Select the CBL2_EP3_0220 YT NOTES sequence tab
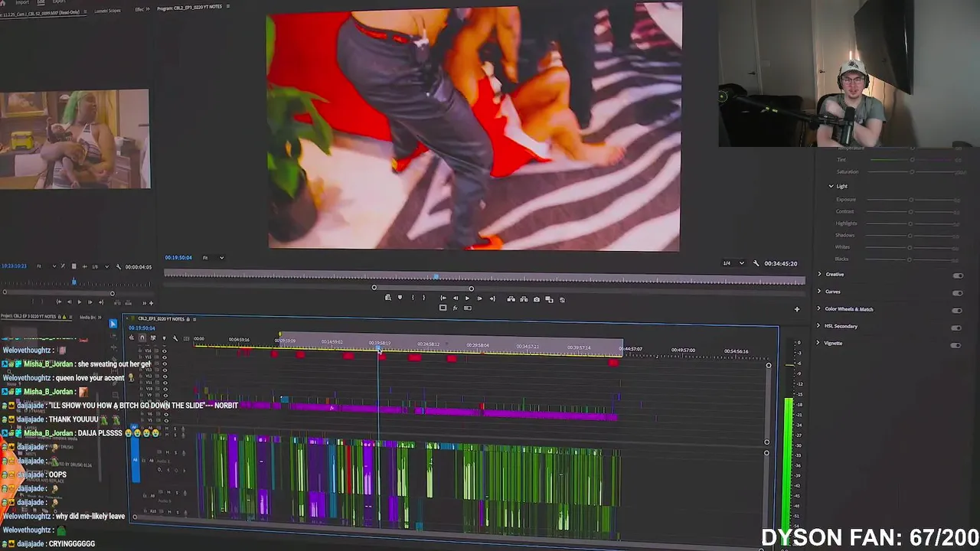Image resolution: width=980 pixels, height=551 pixels. click(x=161, y=319)
